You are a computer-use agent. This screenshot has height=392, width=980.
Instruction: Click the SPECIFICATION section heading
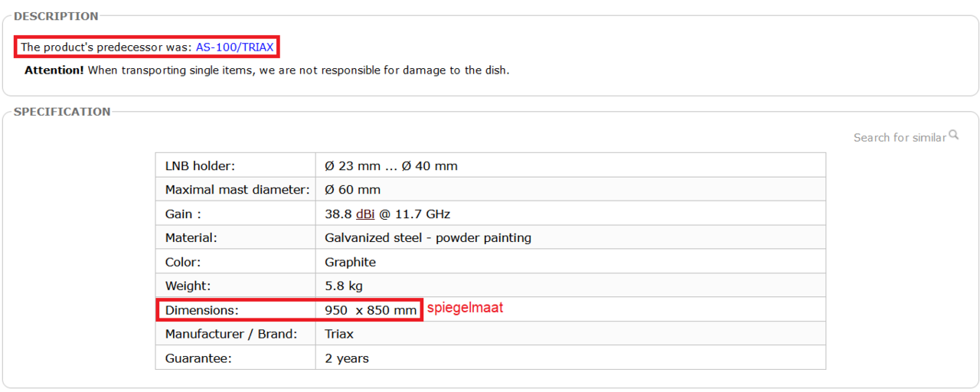(x=62, y=112)
